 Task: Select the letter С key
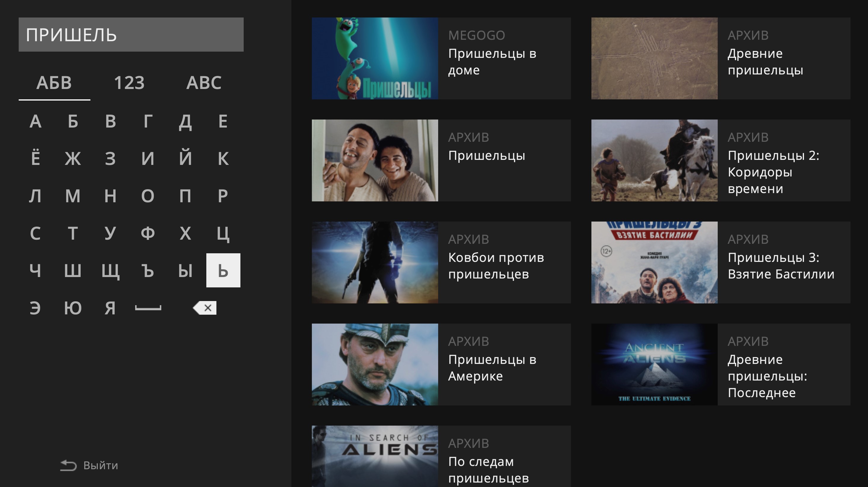(35, 233)
